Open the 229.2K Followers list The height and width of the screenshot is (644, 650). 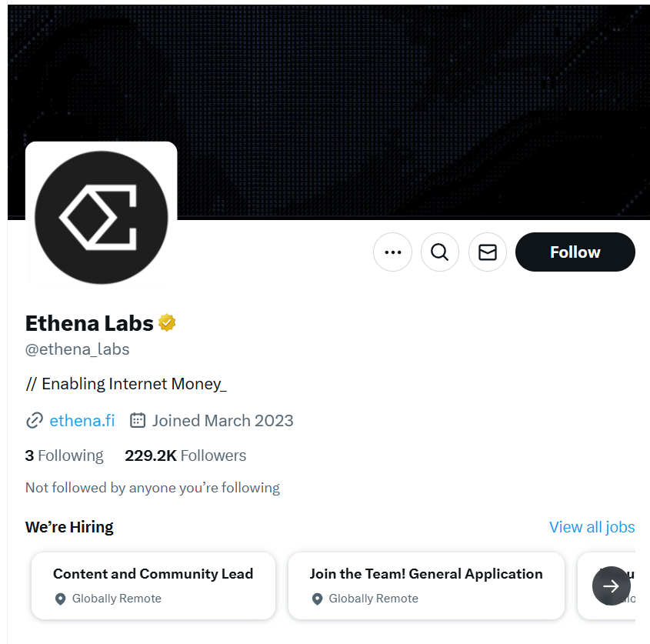point(185,455)
